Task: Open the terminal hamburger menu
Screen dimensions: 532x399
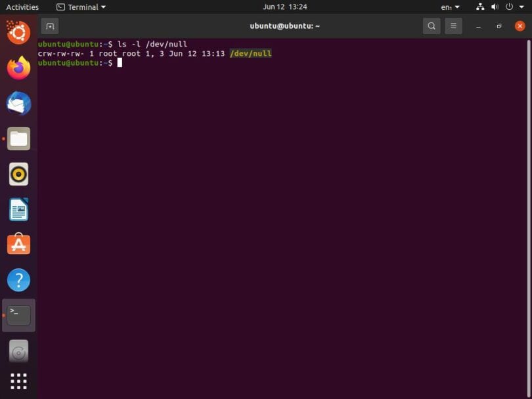Action: 454,26
